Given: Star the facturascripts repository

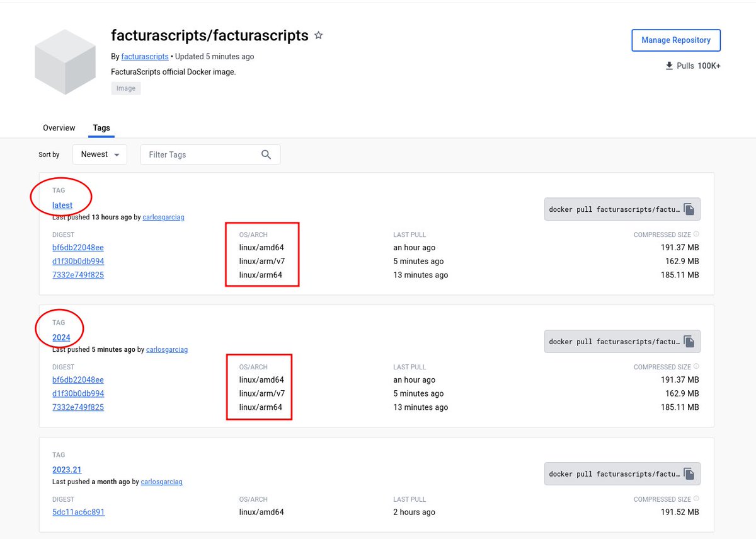Looking at the screenshot, I should click(x=319, y=35).
